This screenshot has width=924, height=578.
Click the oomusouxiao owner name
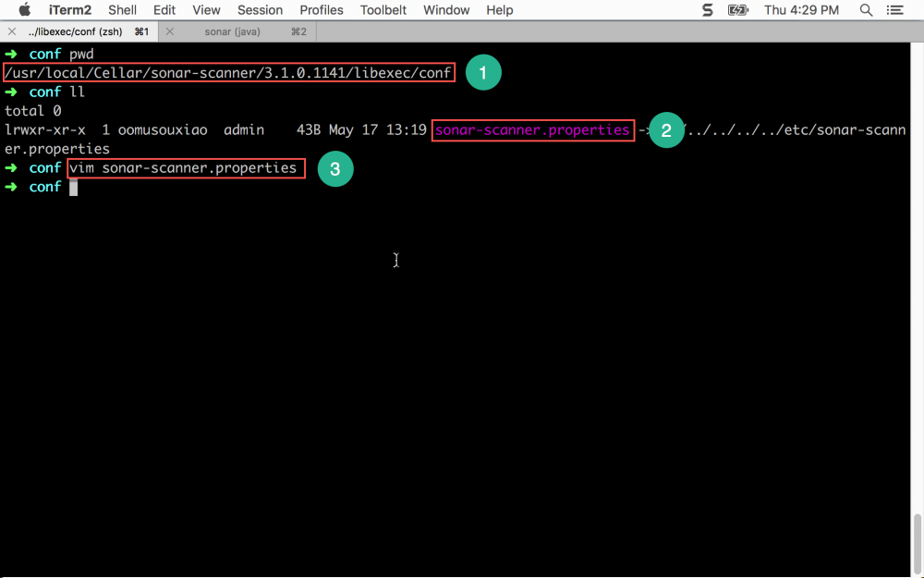point(163,129)
